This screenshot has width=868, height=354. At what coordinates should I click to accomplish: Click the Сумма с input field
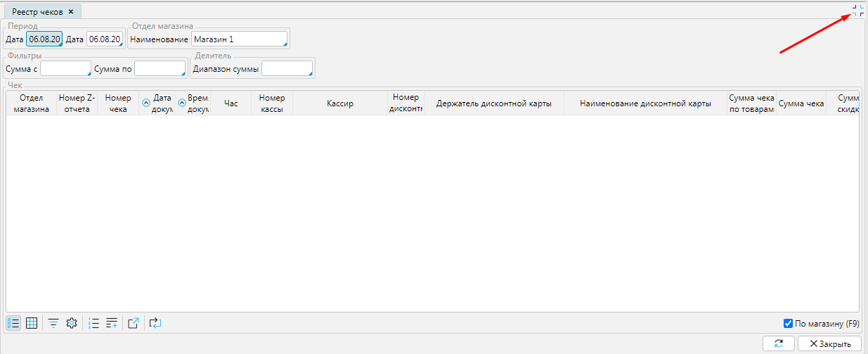[x=65, y=69]
